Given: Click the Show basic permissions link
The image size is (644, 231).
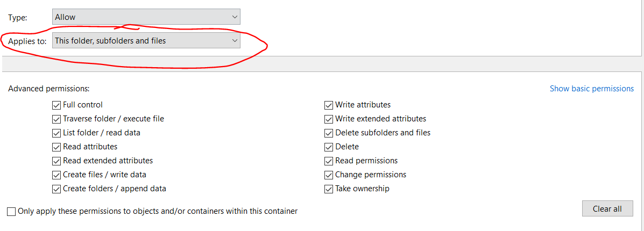Looking at the screenshot, I should pos(591,89).
